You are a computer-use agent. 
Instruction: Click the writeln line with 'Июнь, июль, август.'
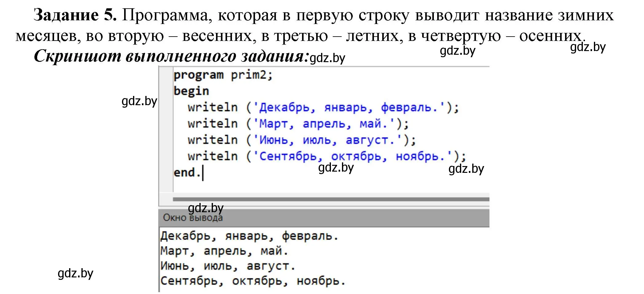pyautogui.click(x=302, y=140)
